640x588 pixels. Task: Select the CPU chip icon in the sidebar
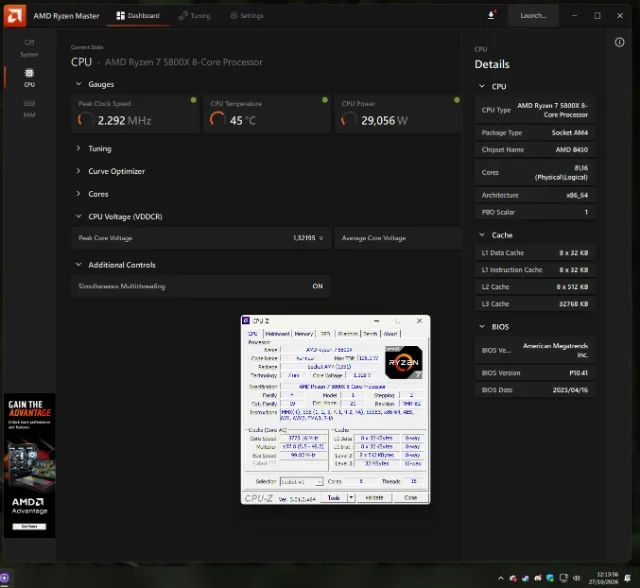pos(29,73)
